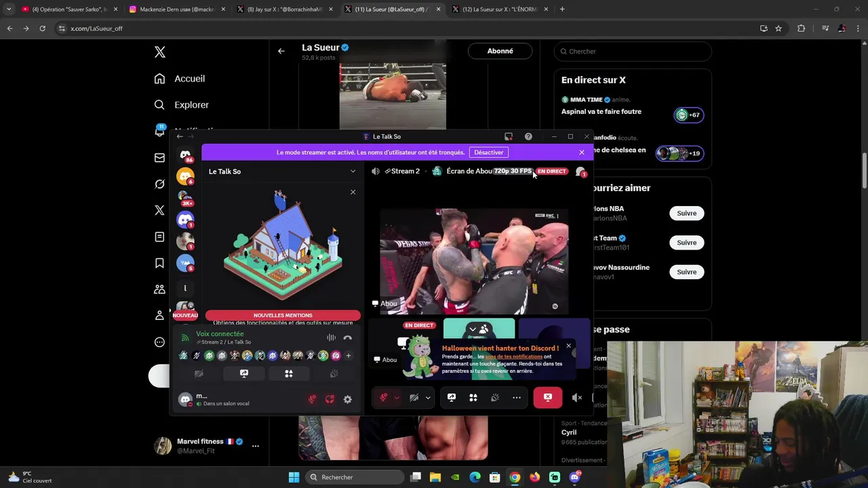Select the server icon with 3K+ badge

click(x=185, y=198)
